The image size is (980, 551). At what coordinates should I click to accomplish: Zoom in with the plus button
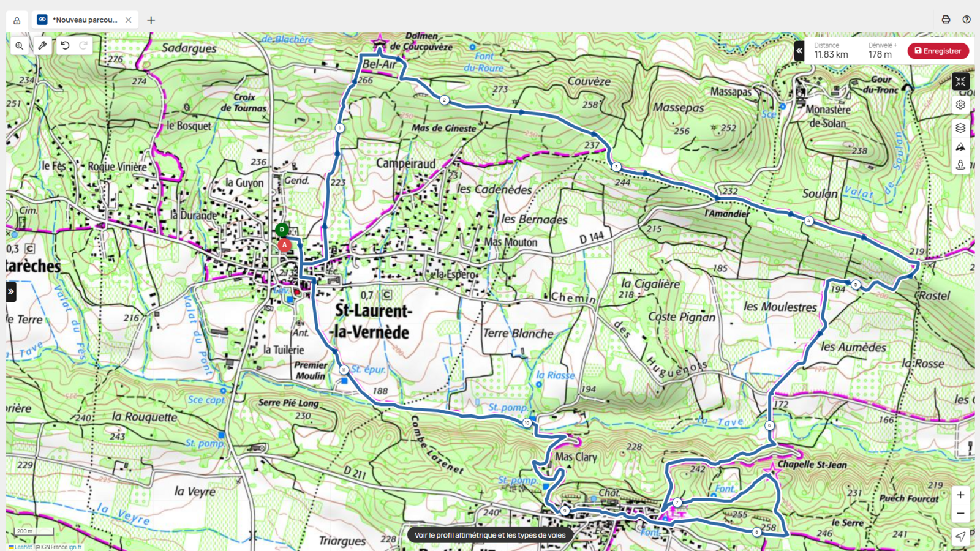pos(960,495)
